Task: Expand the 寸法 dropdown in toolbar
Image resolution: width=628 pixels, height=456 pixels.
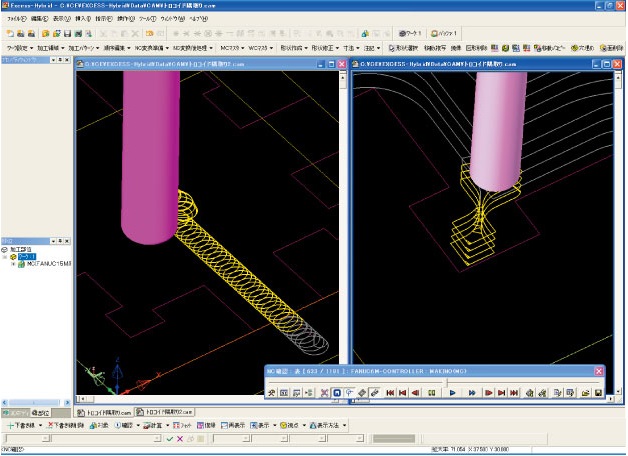Action: pos(353,47)
